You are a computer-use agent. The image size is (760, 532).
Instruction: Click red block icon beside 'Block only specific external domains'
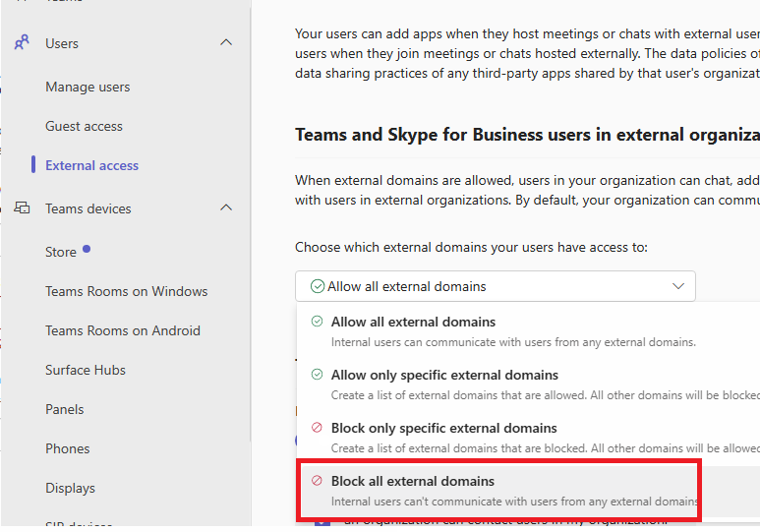click(x=317, y=427)
